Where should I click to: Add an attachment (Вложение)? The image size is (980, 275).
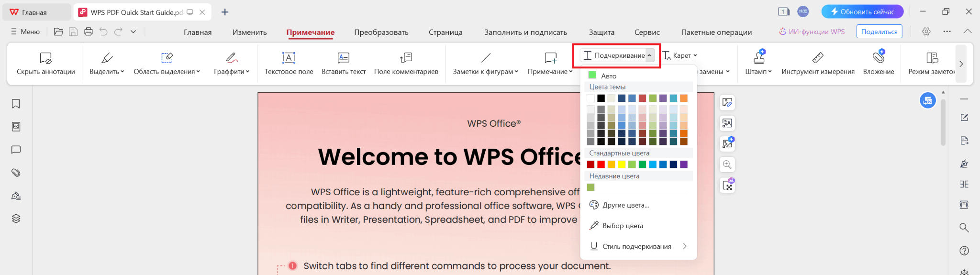[x=879, y=63]
